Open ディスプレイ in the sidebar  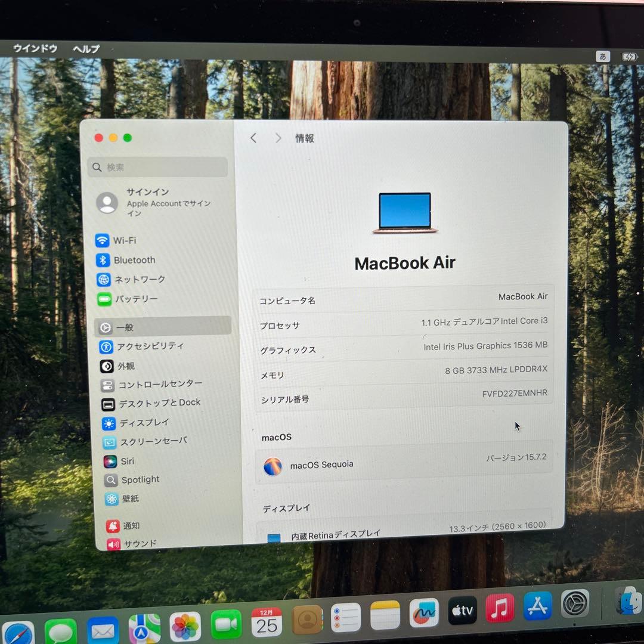coord(135,423)
